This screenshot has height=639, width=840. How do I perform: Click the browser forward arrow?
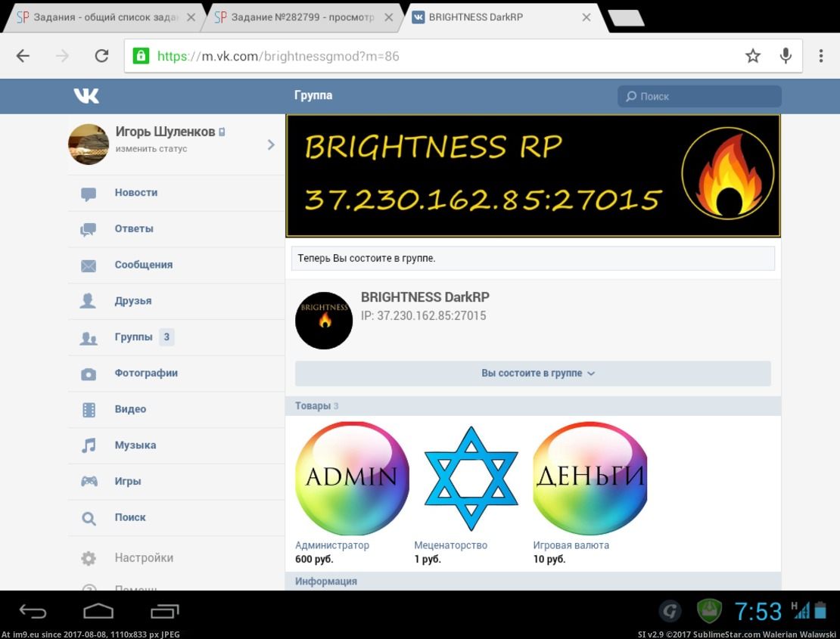click(x=62, y=56)
